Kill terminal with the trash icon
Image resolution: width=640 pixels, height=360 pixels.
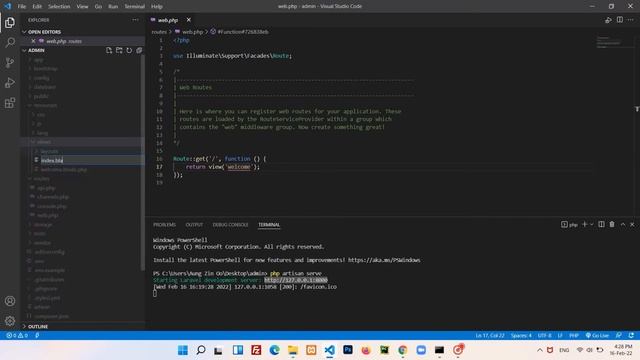pyautogui.click(x=612, y=224)
